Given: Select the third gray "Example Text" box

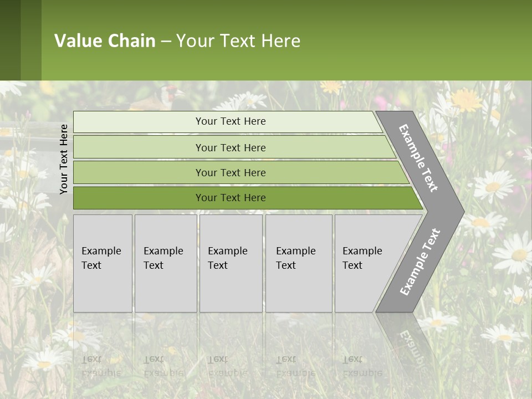Looking at the screenshot, I should point(231,263).
